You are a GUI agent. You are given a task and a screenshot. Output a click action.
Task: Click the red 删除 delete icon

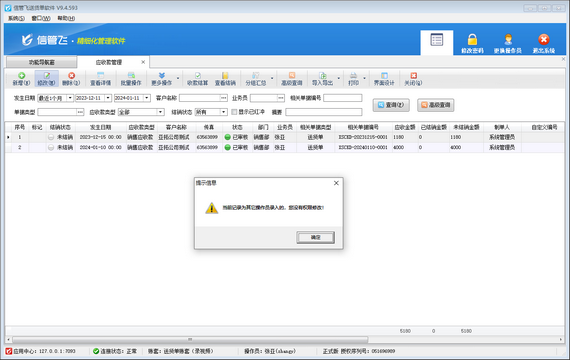(71, 76)
